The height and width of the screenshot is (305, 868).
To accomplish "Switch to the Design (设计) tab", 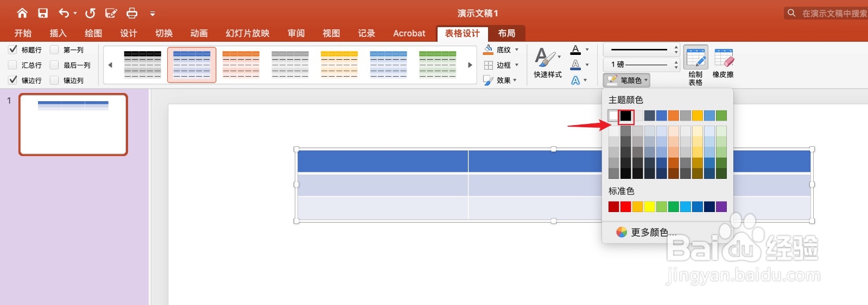I will coord(129,33).
